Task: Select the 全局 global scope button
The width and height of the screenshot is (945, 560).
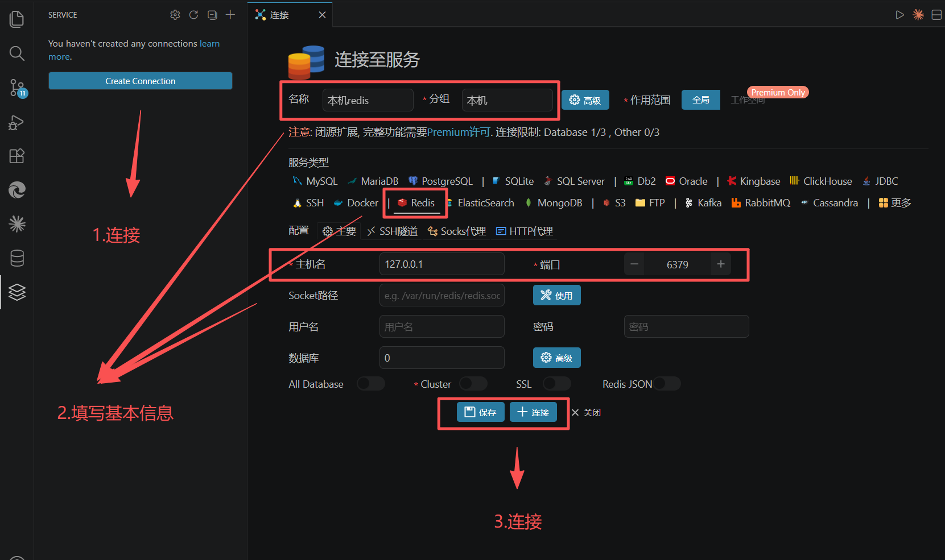Action: coord(701,100)
